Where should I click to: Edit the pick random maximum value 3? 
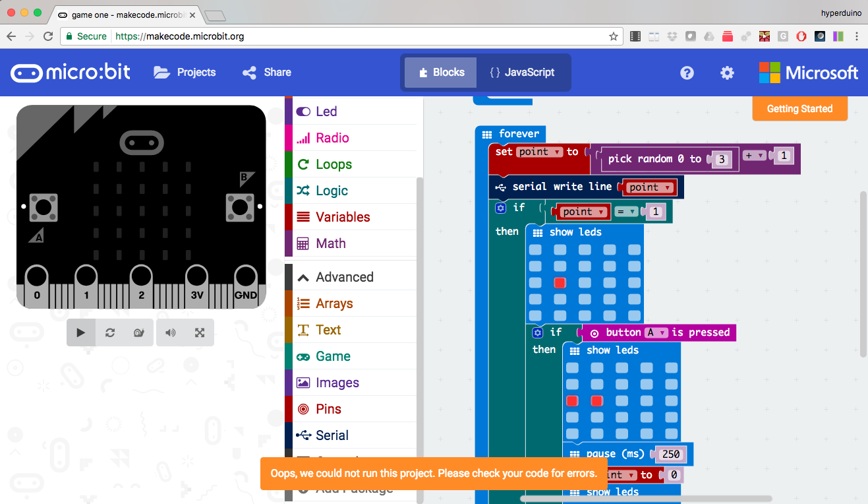pos(722,160)
